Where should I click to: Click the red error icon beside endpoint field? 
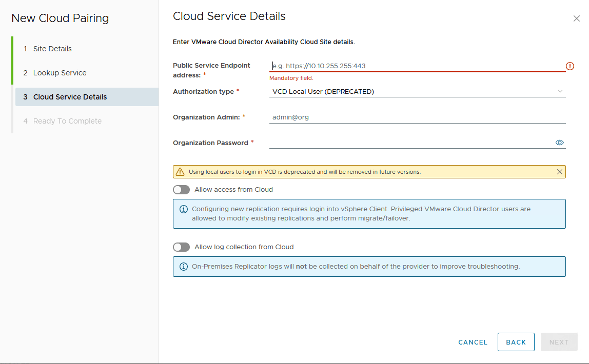(570, 66)
